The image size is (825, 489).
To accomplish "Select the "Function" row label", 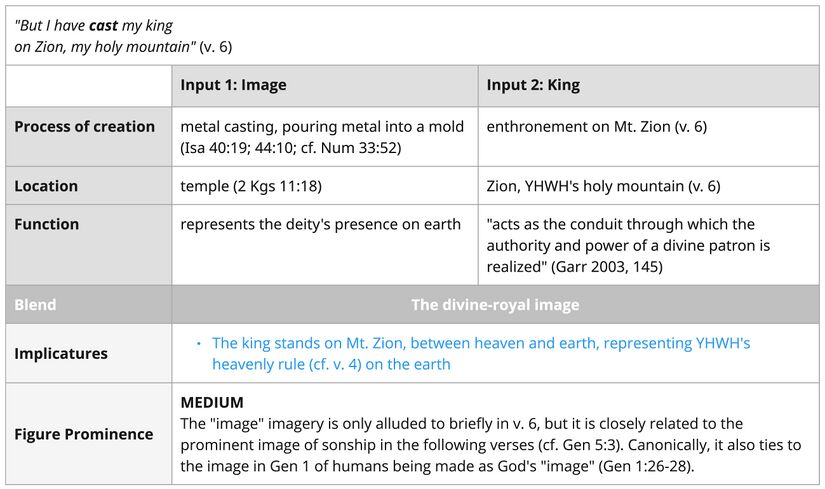I will point(47,224).
